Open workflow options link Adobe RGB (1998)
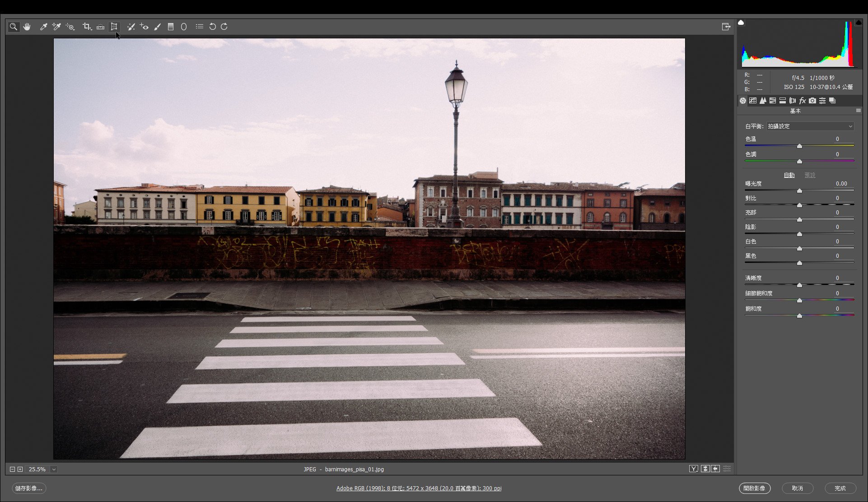This screenshot has height=502, width=868. [419, 488]
